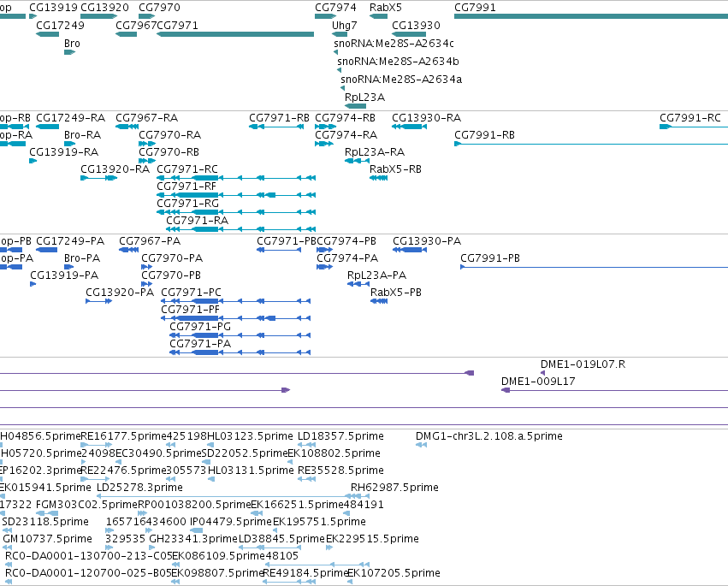Image resolution: width=728 pixels, height=586 pixels.
Task: Select the CG7971-PC protein feature
Action: [x=236, y=301]
